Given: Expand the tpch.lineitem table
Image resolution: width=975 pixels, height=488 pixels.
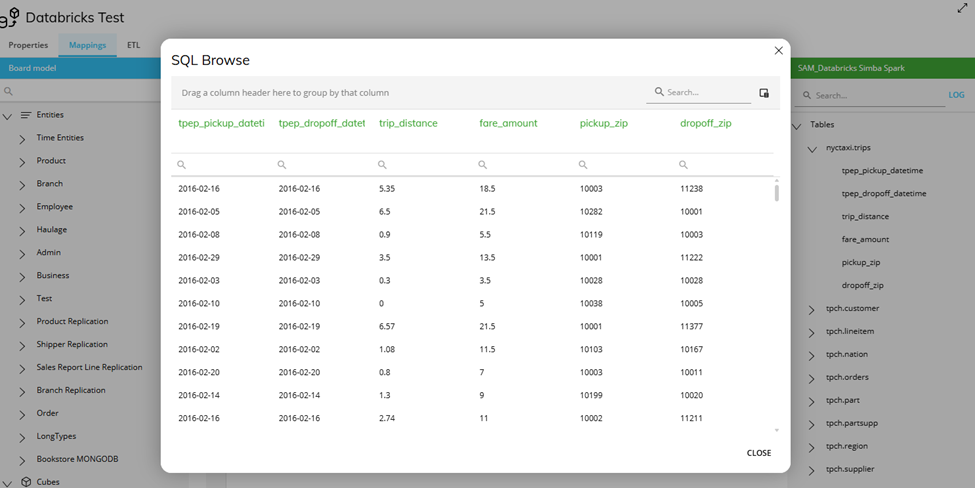Looking at the screenshot, I should click(x=811, y=333).
